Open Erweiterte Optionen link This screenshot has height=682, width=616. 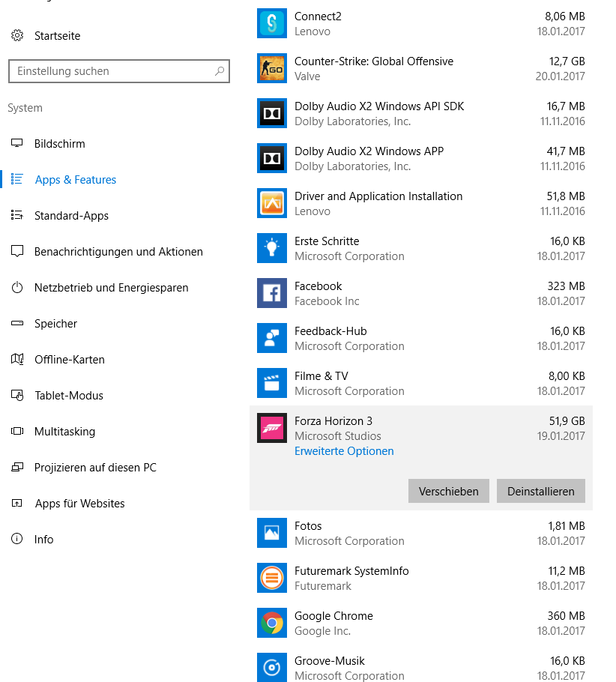pos(344,451)
